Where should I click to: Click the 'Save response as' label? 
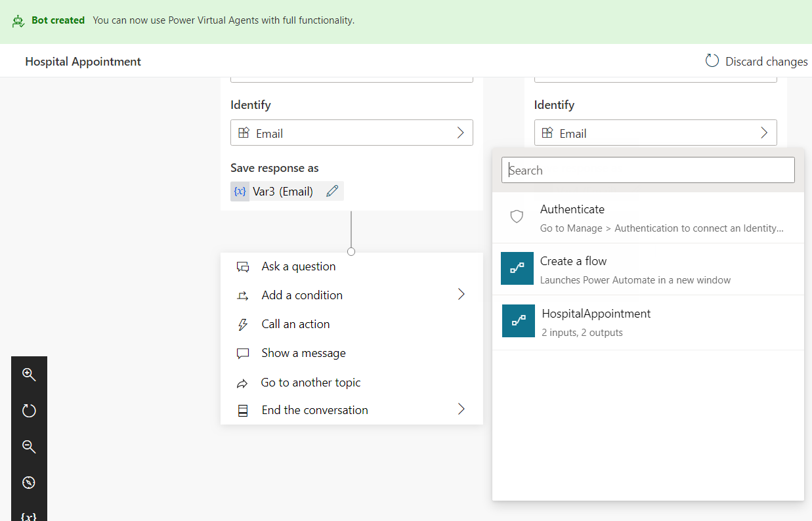click(274, 168)
